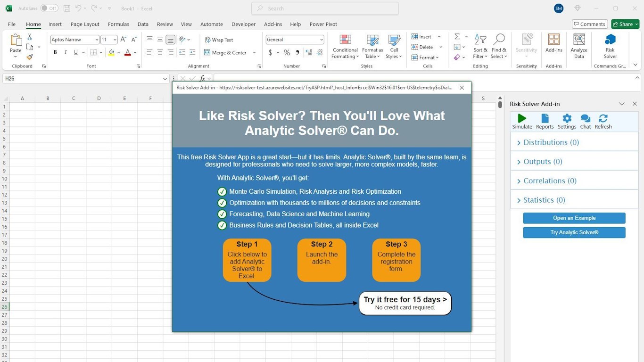Decrease font size with the small A
The width and height of the screenshot is (644, 362).
pos(134,40)
